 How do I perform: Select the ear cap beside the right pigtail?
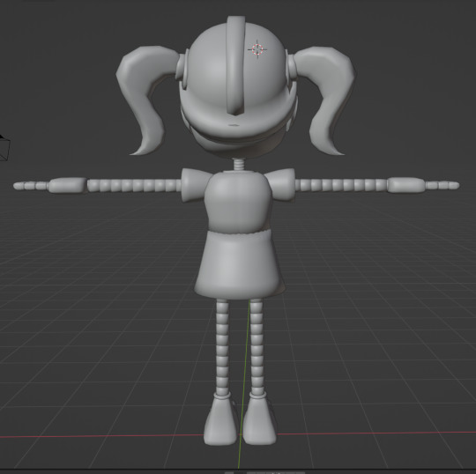[x=291, y=67]
